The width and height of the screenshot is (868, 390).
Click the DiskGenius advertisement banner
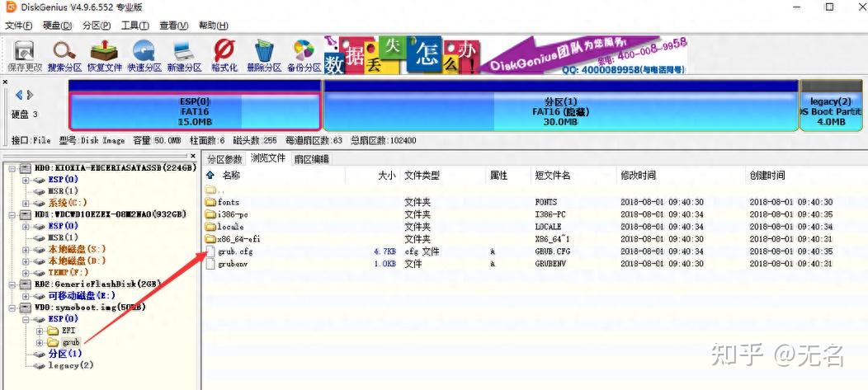point(506,55)
